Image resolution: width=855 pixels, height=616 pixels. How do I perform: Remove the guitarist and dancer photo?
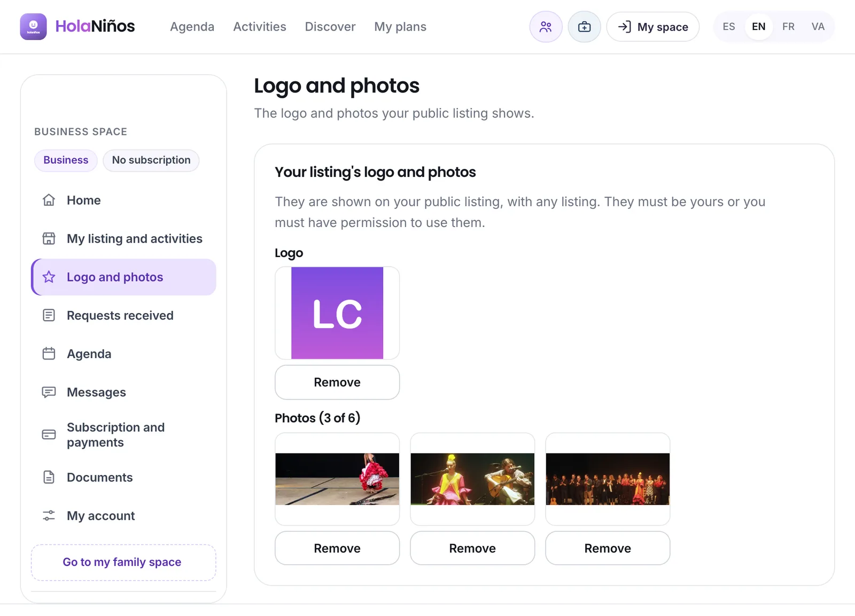[472, 549]
